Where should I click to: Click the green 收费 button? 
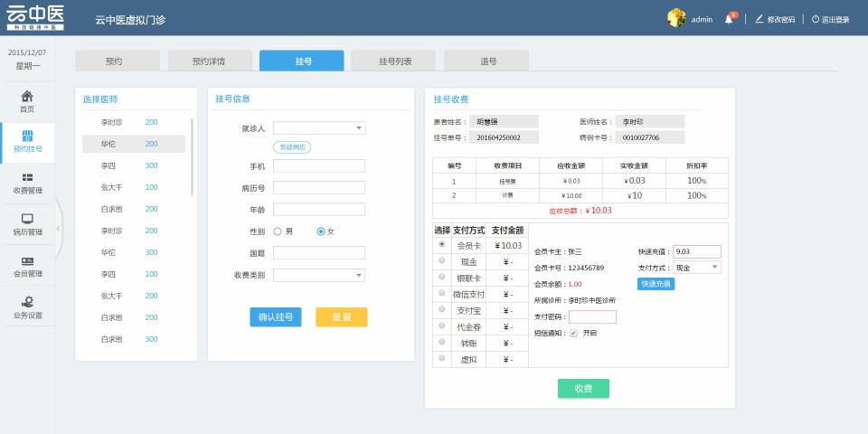pyautogui.click(x=583, y=388)
